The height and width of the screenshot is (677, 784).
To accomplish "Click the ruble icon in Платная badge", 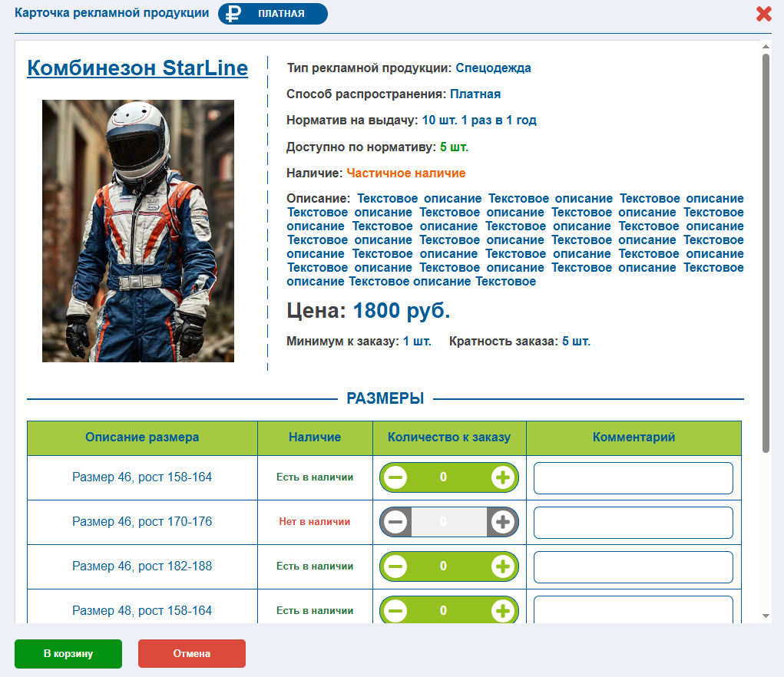I will click(x=233, y=14).
